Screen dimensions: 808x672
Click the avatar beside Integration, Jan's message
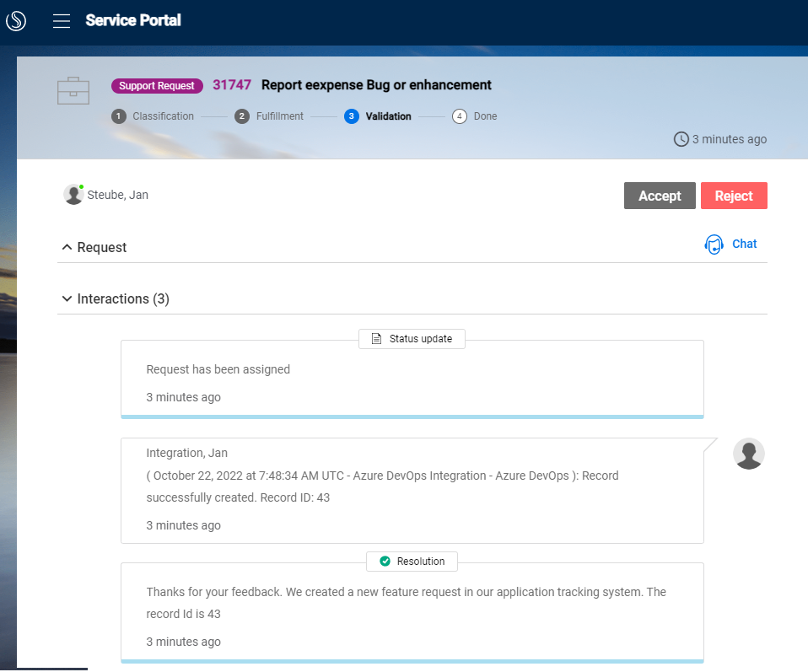pyautogui.click(x=749, y=454)
